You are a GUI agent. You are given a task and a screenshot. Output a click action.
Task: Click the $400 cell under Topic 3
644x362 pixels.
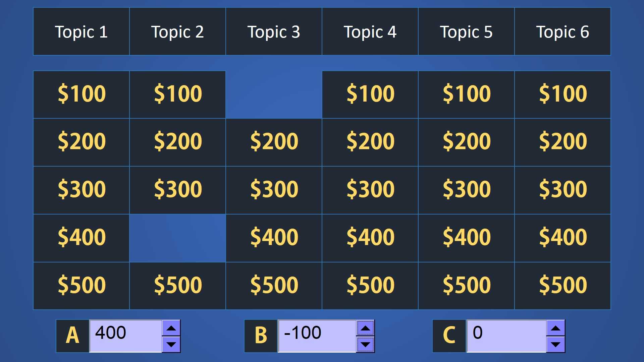[x=274, y=236]
